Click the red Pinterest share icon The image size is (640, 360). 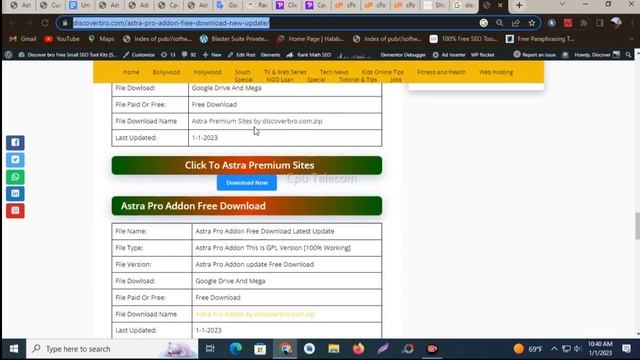pyautogui.click(x=15, y=211)
